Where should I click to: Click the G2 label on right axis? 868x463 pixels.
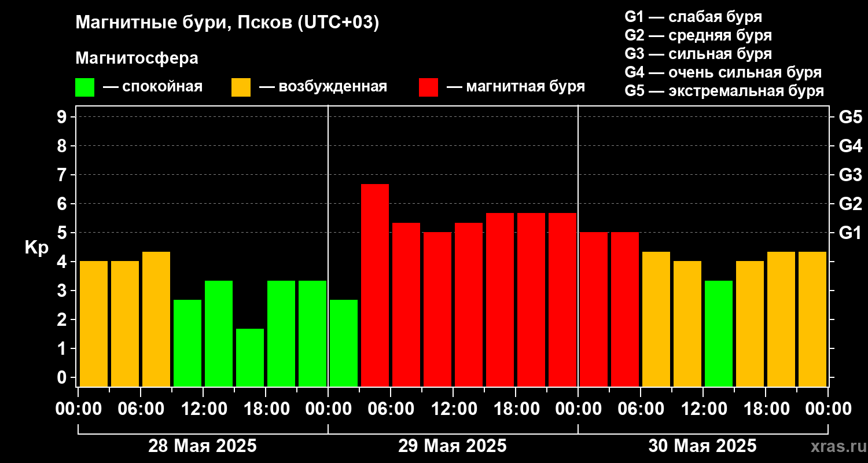click(x=850, y=204)
